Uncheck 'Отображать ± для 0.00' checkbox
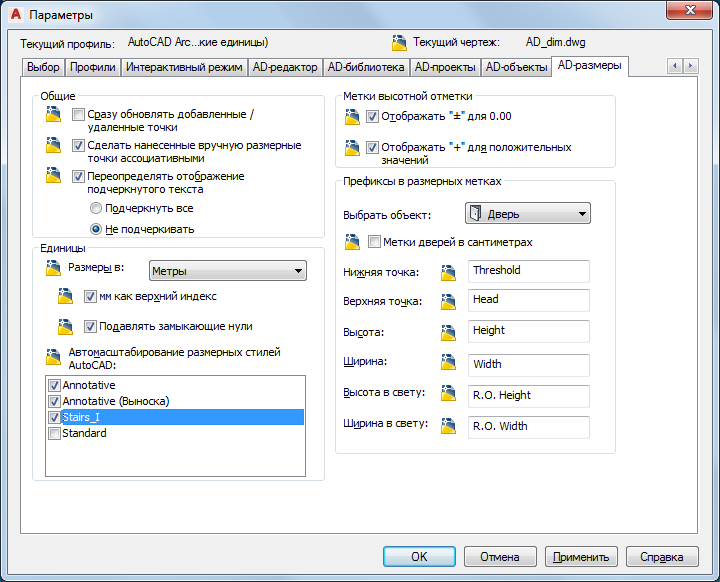720x582 pixels. [372, 117]
